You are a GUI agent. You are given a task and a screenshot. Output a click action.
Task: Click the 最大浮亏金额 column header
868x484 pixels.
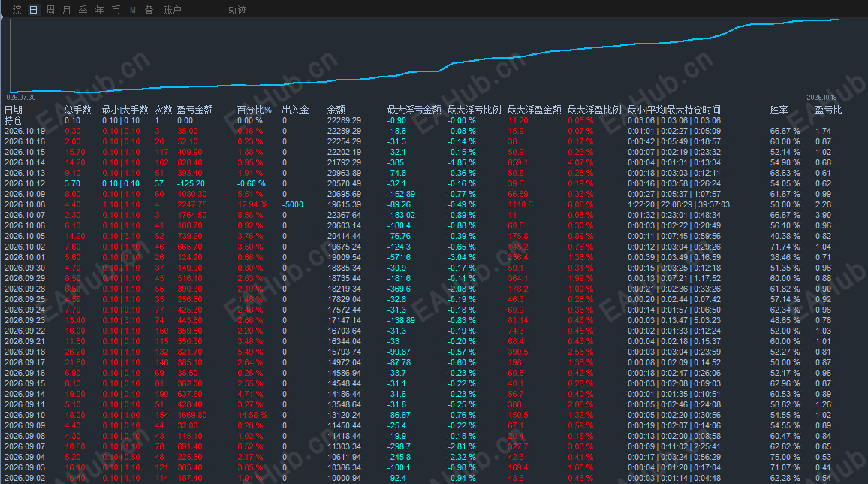[414, 110]
